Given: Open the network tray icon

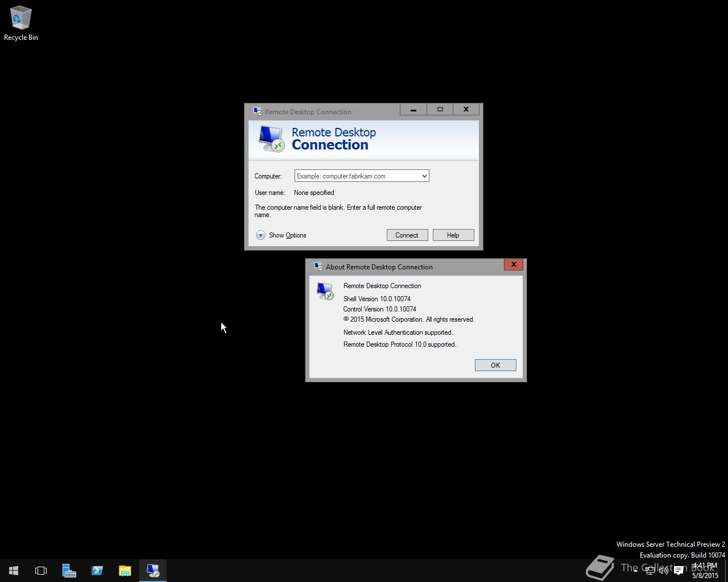Looking at the screenshot, I should pos(650,570).
